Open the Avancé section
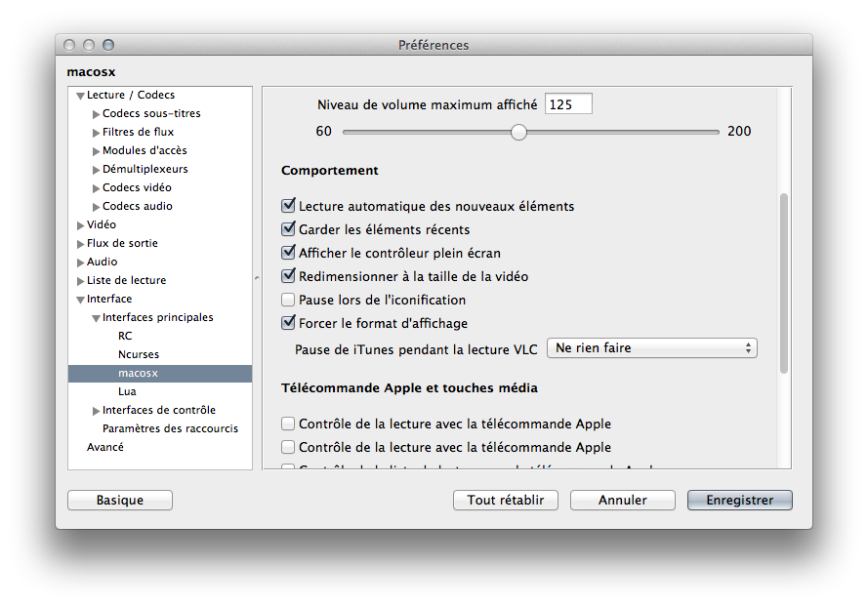 [105, 447]
